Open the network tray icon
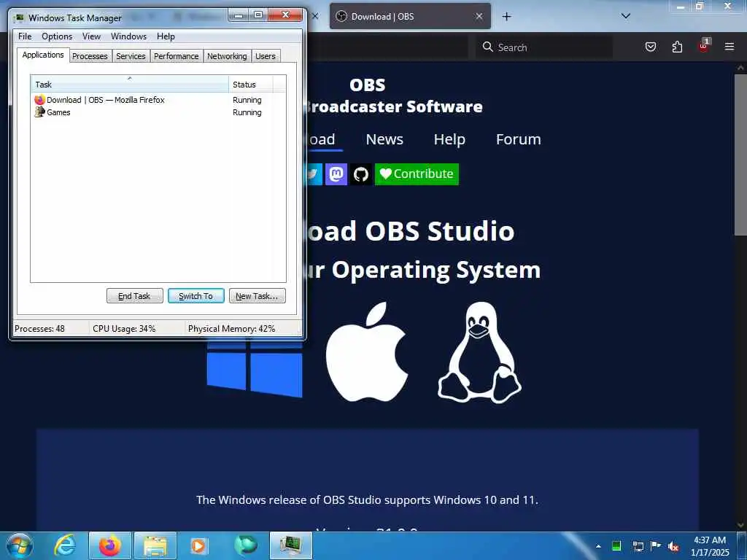 (x=638, y=545)
